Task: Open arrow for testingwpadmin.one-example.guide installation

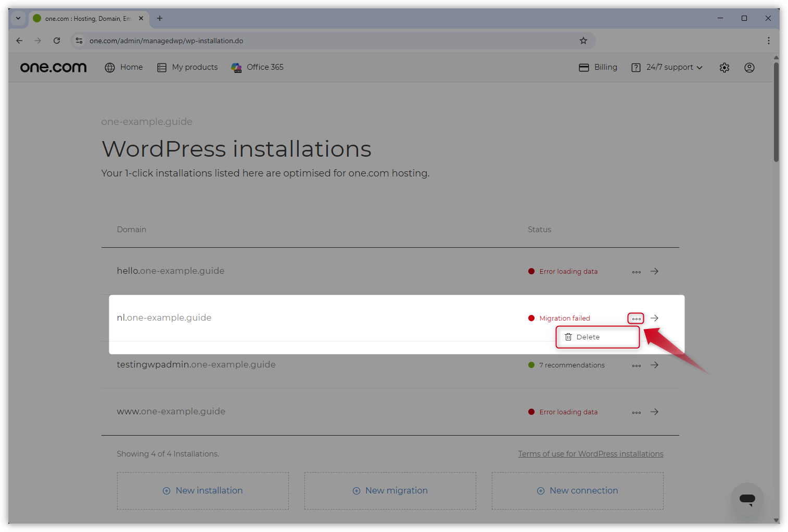Action: (x=655, y=365)
